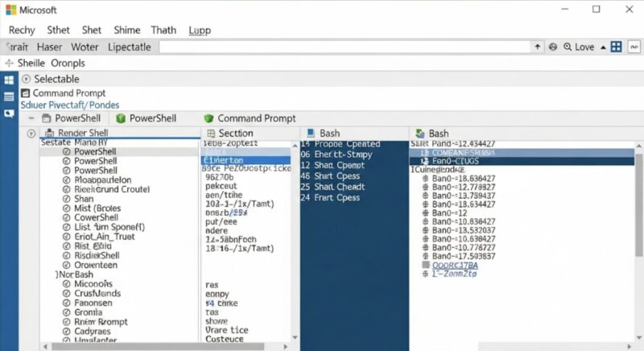Select the Rnem Rrompt tree item
This screenshot has width=644, height=351.
(x=101, y=322)
